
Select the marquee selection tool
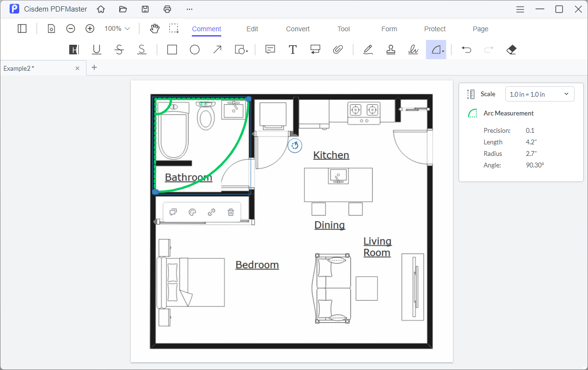click(x=174, y=29)
